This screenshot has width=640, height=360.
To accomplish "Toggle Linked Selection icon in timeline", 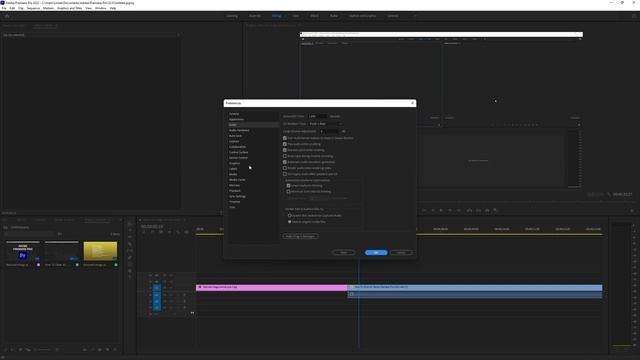I will (161, 232).
